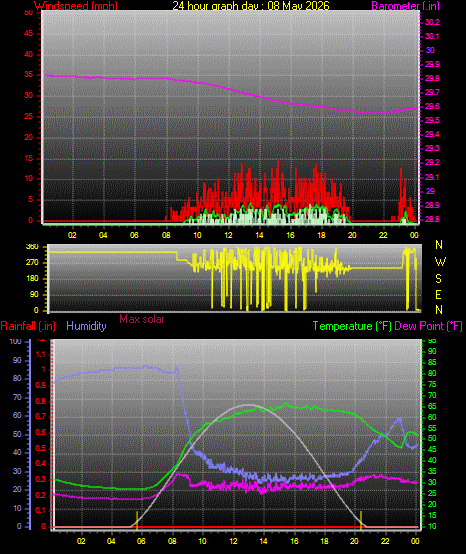Click the '15' value on the windspeed axis
The height and width of the screenshot is (554, 466).
pyautogui.click(x=29, y=158)
